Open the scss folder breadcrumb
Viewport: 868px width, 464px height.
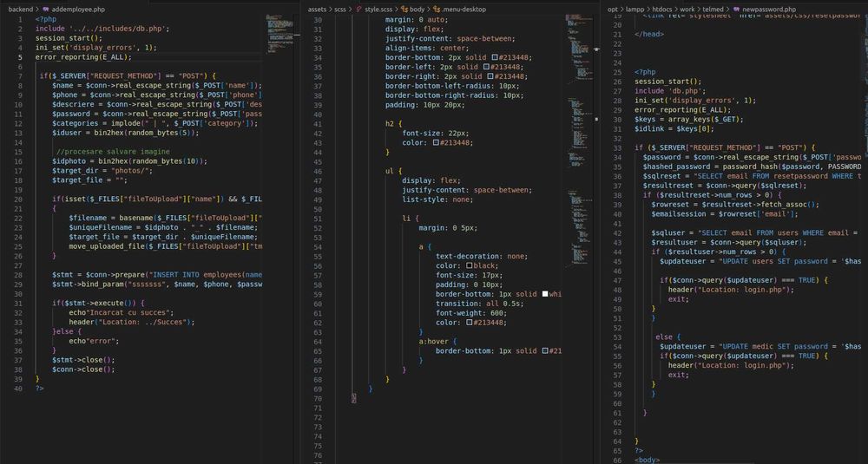340,10
